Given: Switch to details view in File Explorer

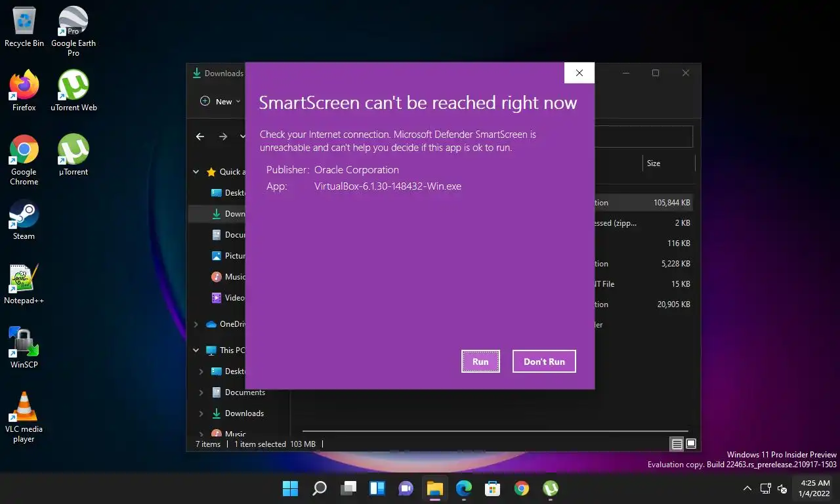Looking at the screenshot, I should click(x=677, y=444).
